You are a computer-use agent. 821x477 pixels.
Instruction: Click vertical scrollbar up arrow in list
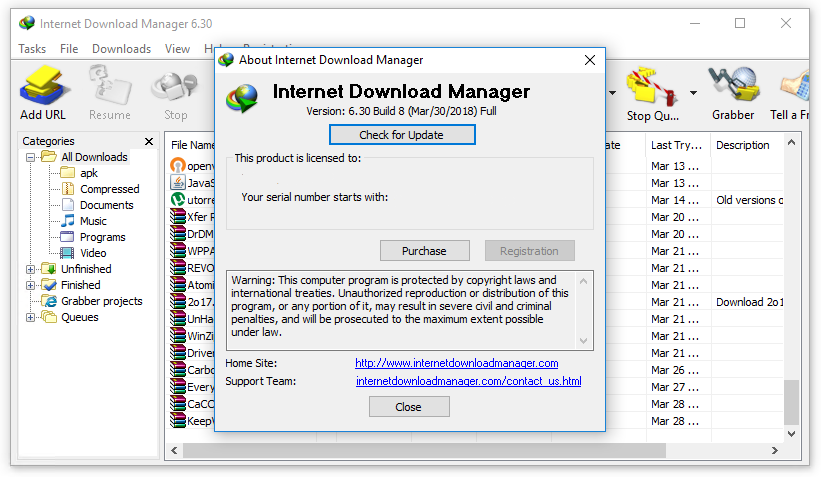[x=792, y=142]
